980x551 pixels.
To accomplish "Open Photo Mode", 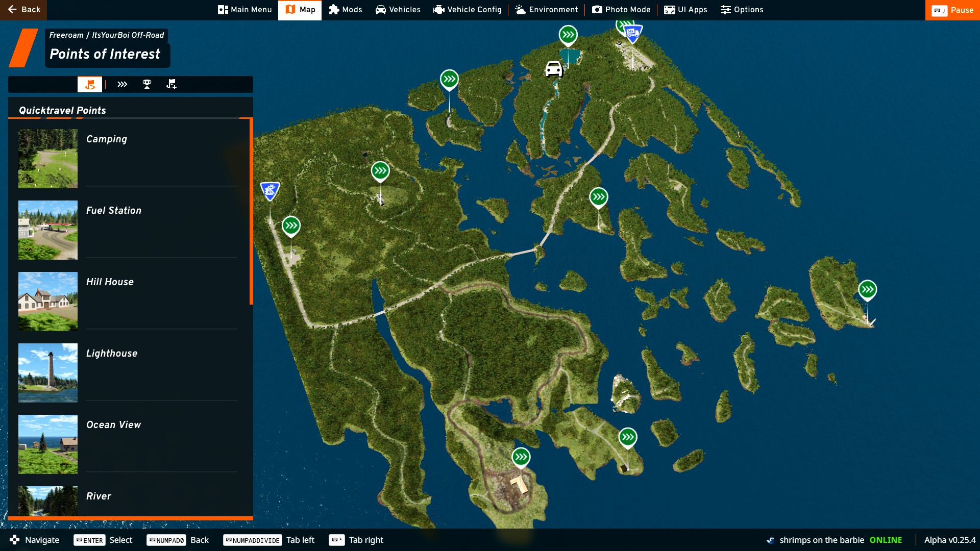I will click(621, 10).
